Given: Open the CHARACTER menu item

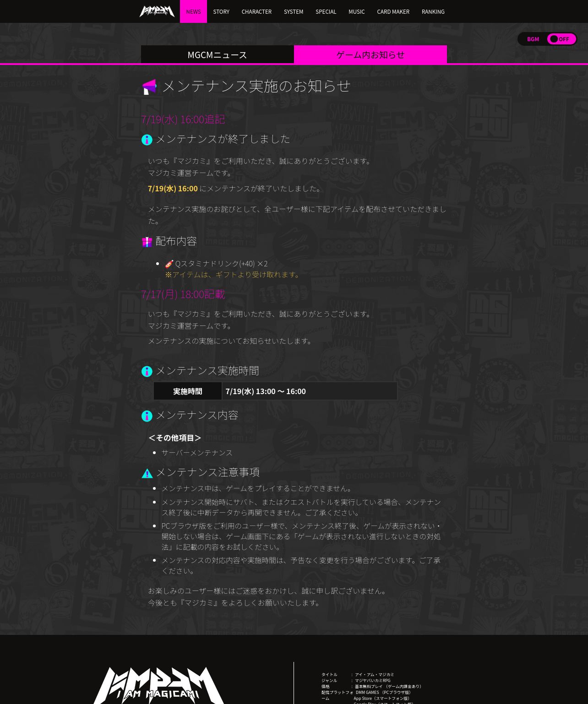Looking at the screenshot, I should (256, 11).
